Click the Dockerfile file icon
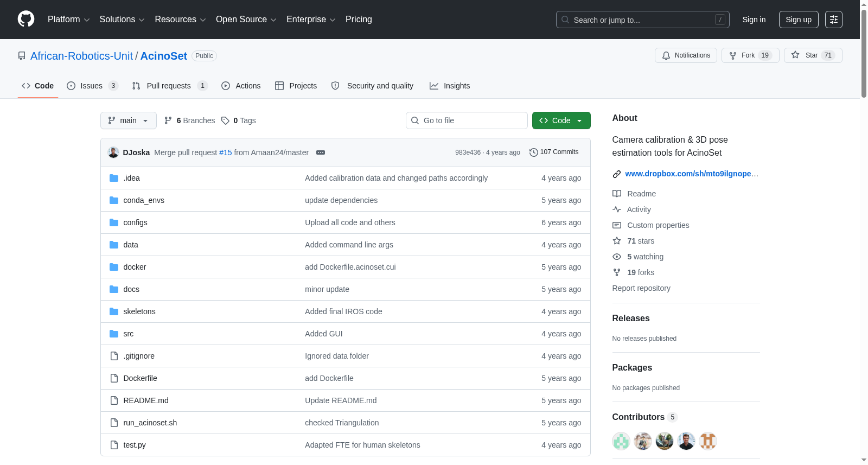868x465 pixels. click(x=114, y=378)
